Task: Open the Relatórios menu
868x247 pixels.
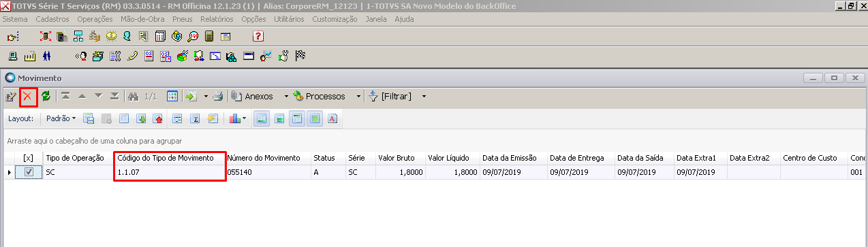Action: pos(217,19)
